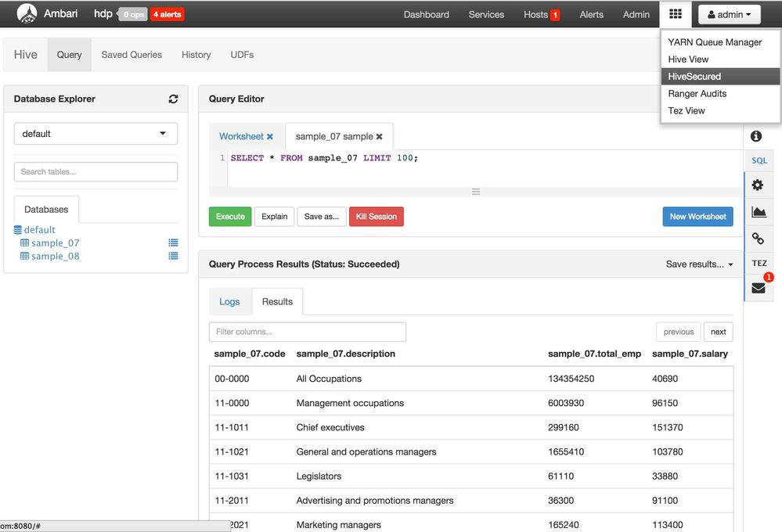This screenshot has height=532, width=782.
Task: Open the notifications envelope icon
Action: 759,288
